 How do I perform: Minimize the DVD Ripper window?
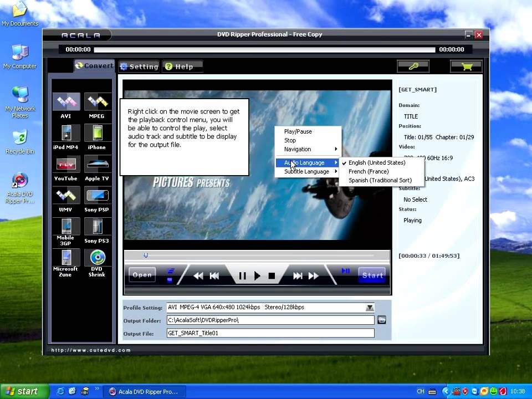click(x=468, y=34)
